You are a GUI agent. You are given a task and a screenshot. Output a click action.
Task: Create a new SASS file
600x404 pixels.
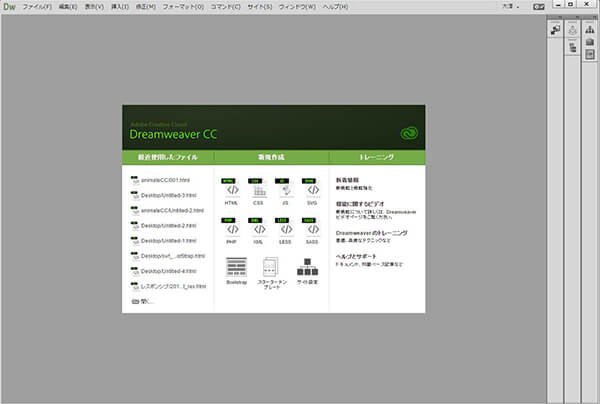(x=312, y=231)
